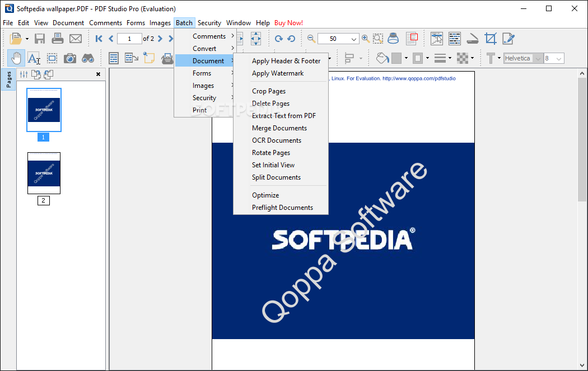
Task: Expand Batch Convert submenu
Action: [x=206, y=48]
